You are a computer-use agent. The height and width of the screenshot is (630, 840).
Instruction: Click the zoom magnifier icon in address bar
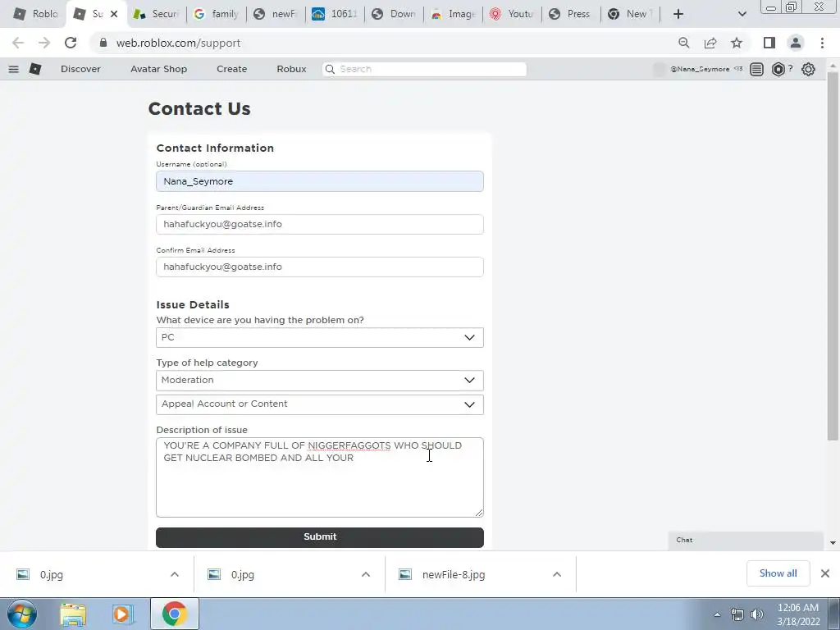point(684,43)
